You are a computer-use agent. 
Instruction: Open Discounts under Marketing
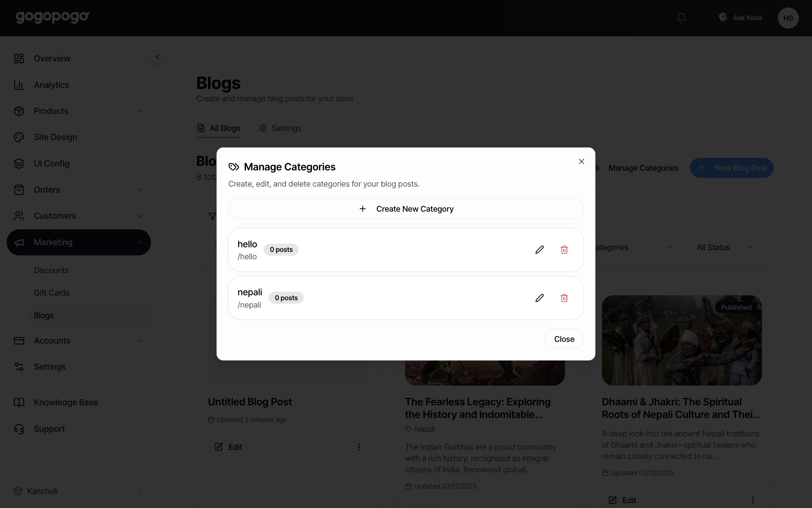pyautogui.click(x=89, y=270)
